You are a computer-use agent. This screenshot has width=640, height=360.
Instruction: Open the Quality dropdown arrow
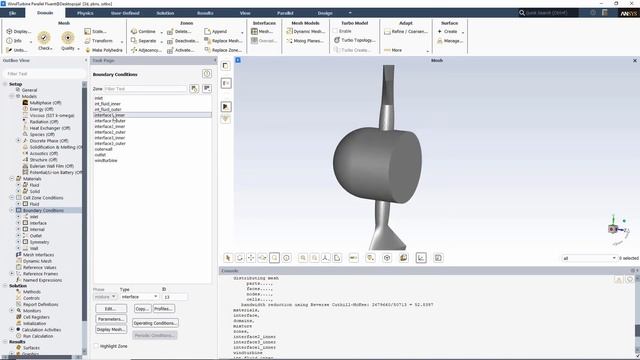[78, 49]
